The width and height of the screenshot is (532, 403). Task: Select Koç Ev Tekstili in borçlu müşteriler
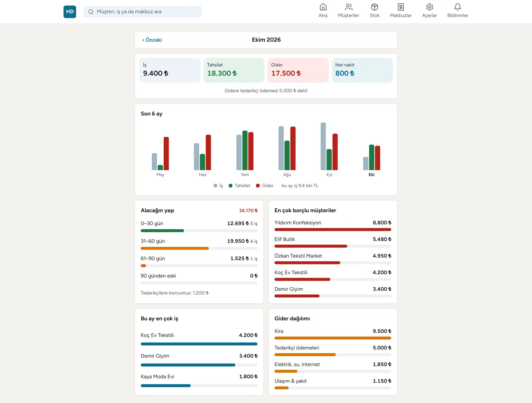click(x=332, y=275)
